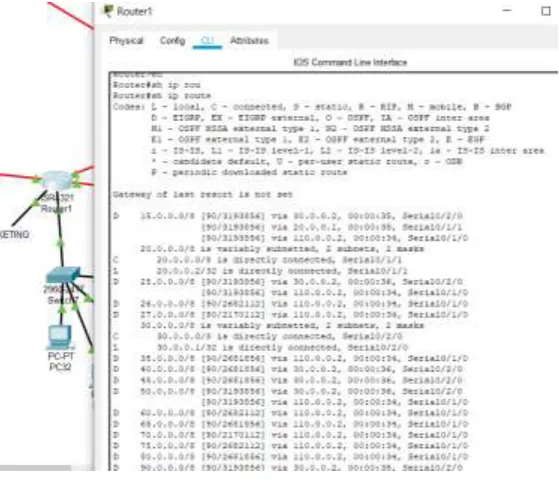
Task: Maximize the Router1 window
Action: pyautogui.click(x=546, y=11)
